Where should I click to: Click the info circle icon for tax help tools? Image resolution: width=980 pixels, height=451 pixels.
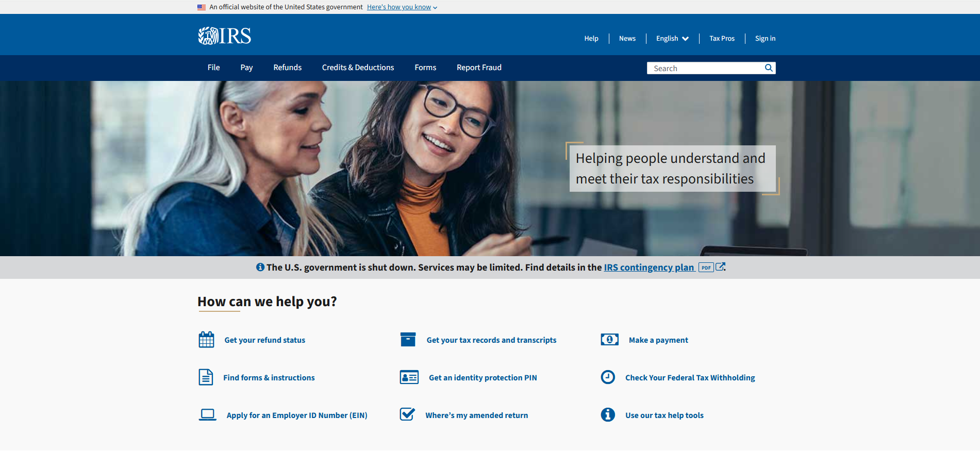608,415
